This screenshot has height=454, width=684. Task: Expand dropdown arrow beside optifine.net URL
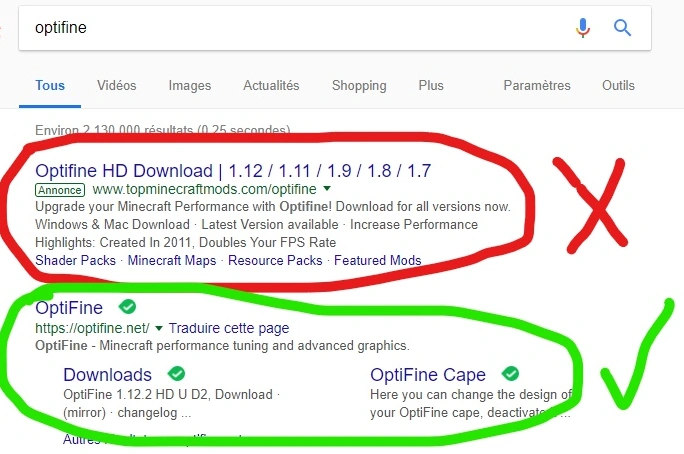[160, 328]
